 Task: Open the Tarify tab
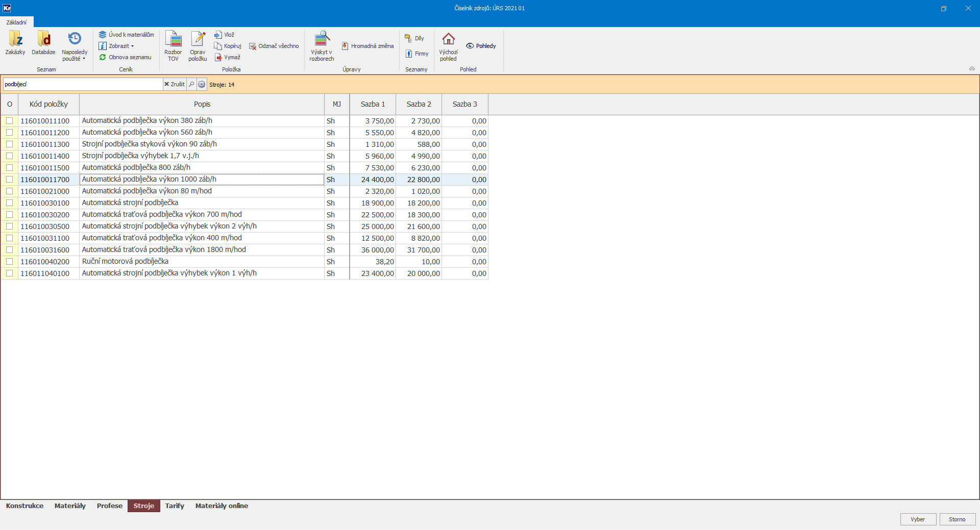tap(174, 506)
